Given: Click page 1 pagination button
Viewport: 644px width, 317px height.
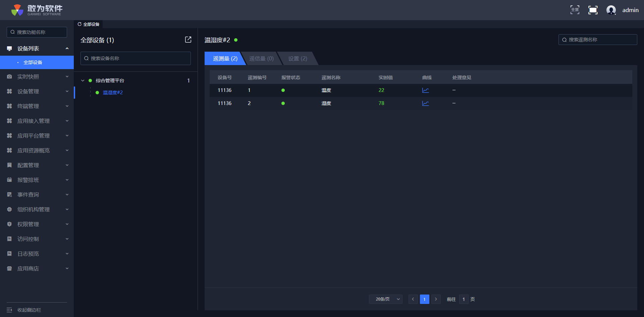Looking at the screenshot, I should (x=424, y=299).
